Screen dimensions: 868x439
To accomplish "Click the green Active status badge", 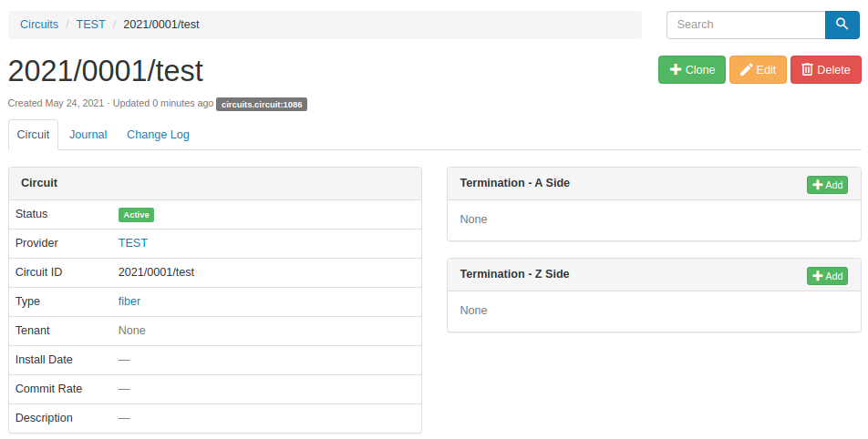I will tap(136, 215).
